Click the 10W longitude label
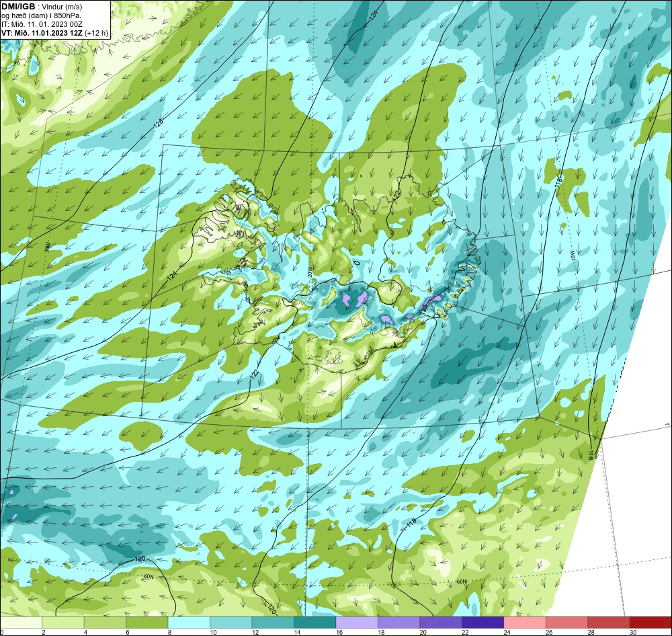The image size is (672, 636). (572, 257)
